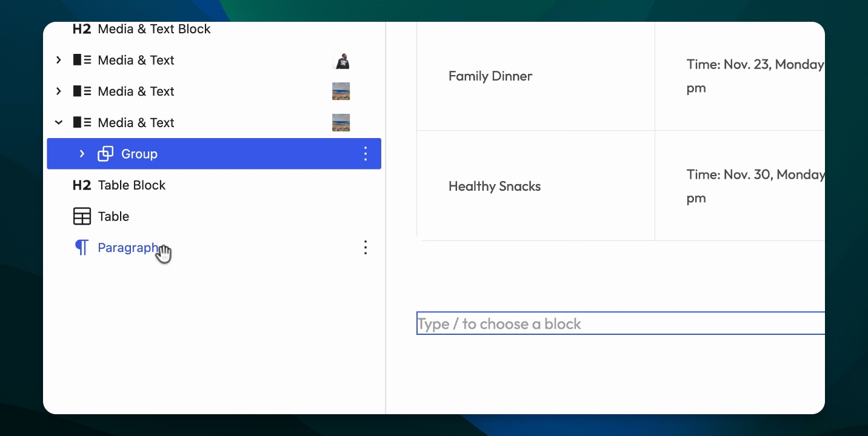
Task: Click the Family Dinner table cell
Action: click(x=536, y=76)
